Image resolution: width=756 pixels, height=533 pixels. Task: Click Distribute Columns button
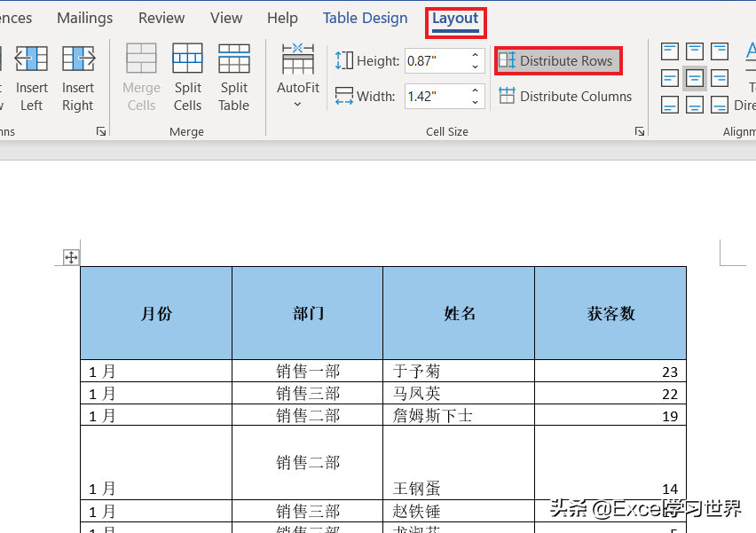pos(565,97)
